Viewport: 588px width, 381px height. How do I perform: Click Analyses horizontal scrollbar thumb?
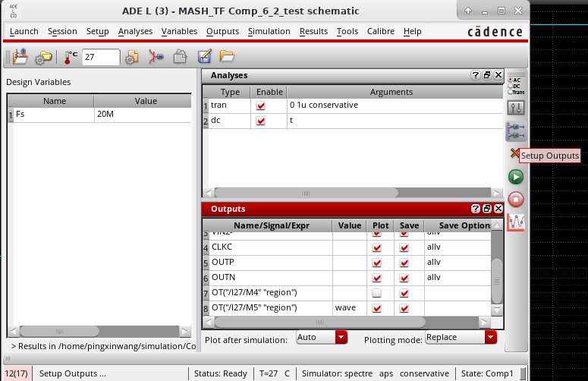click(306, 194)
